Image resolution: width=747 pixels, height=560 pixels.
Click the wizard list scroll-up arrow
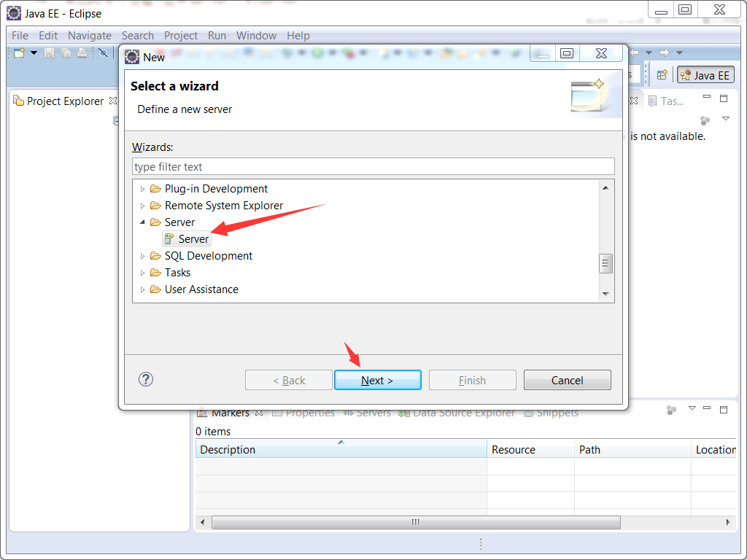pyautogui.click(x=605, y=187)
